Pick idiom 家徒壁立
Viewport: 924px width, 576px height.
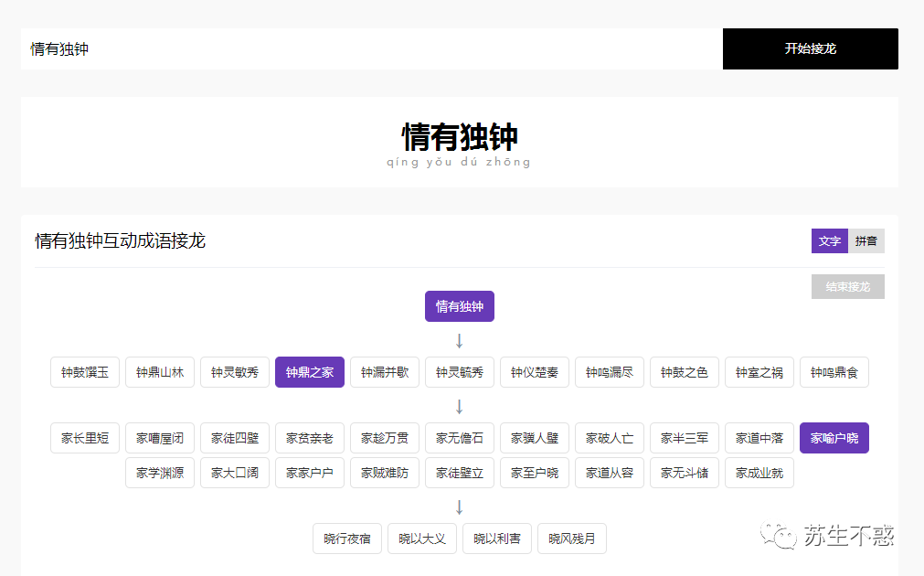click(460, 473)
